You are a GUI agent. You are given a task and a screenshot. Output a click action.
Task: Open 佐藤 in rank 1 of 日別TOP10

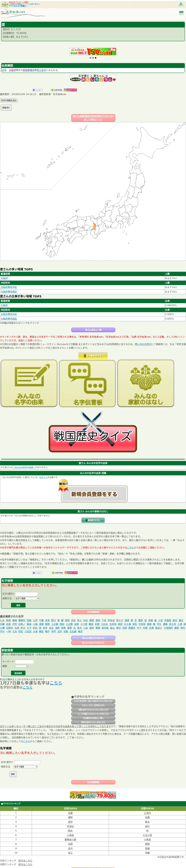70,813
